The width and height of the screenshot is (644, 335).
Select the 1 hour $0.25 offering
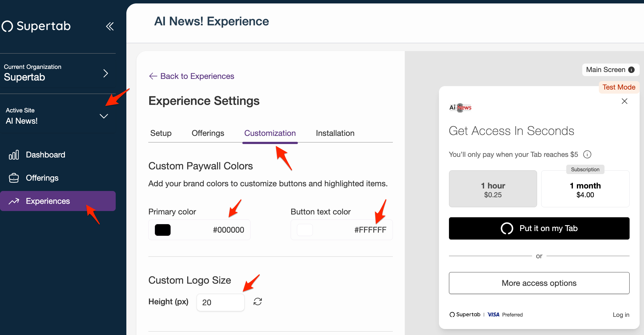493,189
